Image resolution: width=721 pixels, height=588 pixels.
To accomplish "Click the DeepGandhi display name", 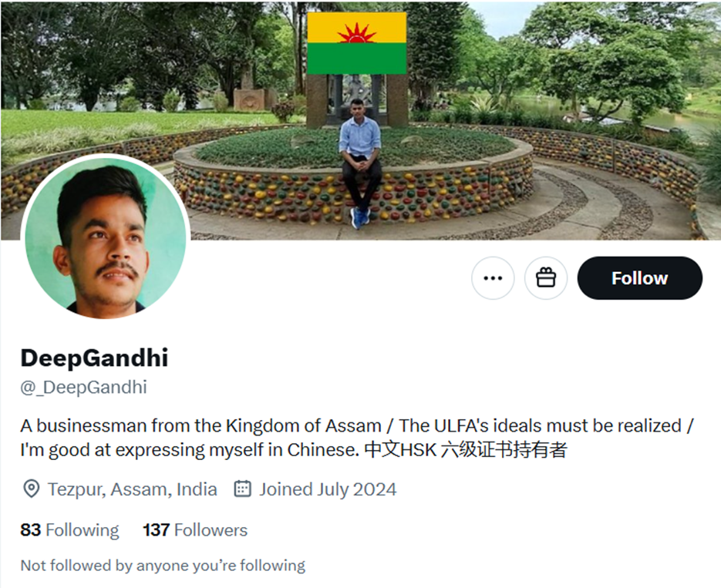I will click(94, 358).
